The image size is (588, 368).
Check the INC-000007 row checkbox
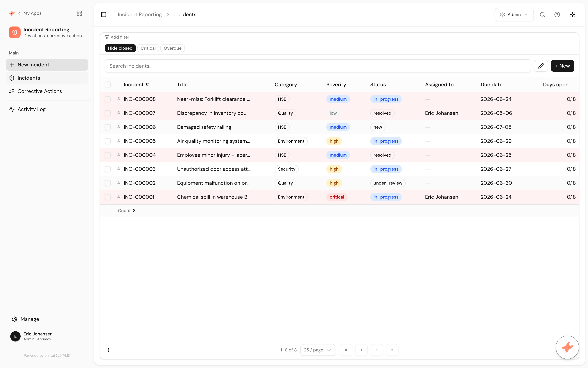point(108,113)
